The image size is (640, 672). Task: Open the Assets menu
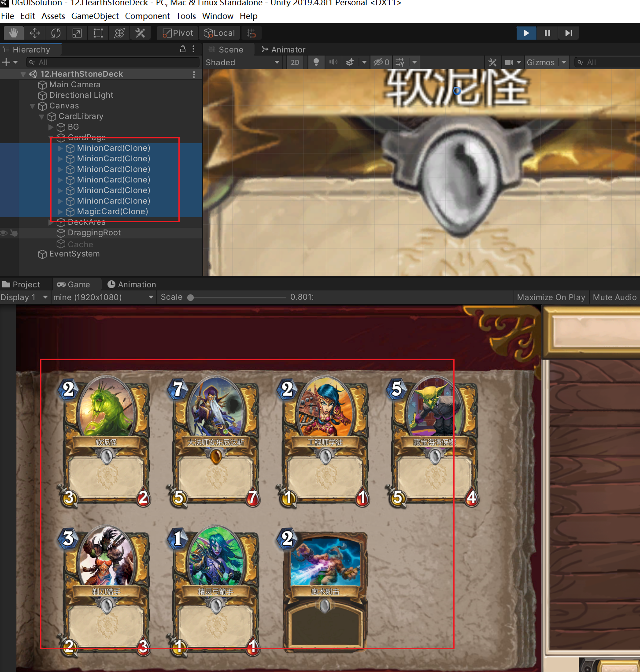click(x=53, y=16)
